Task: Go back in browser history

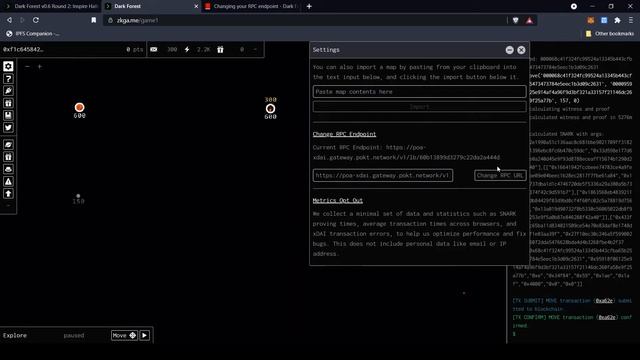Action: click(9, 20)
